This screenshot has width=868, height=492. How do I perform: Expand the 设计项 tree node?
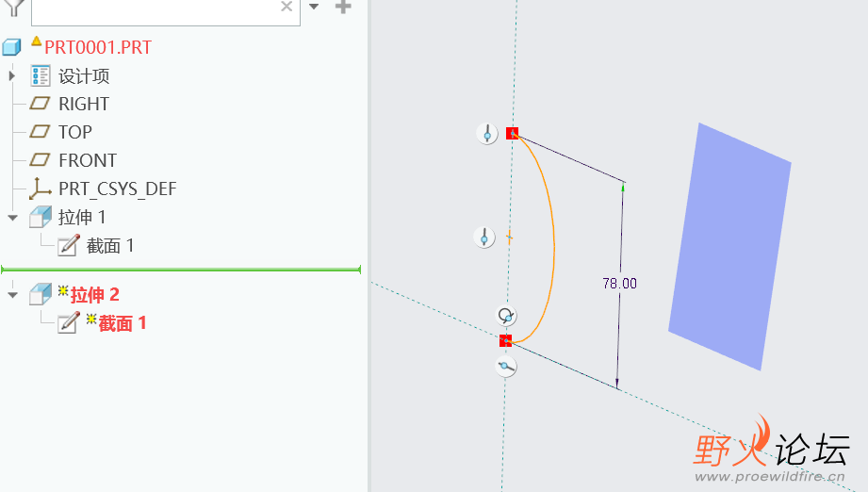pyautogui.click(x=12, y=75)
